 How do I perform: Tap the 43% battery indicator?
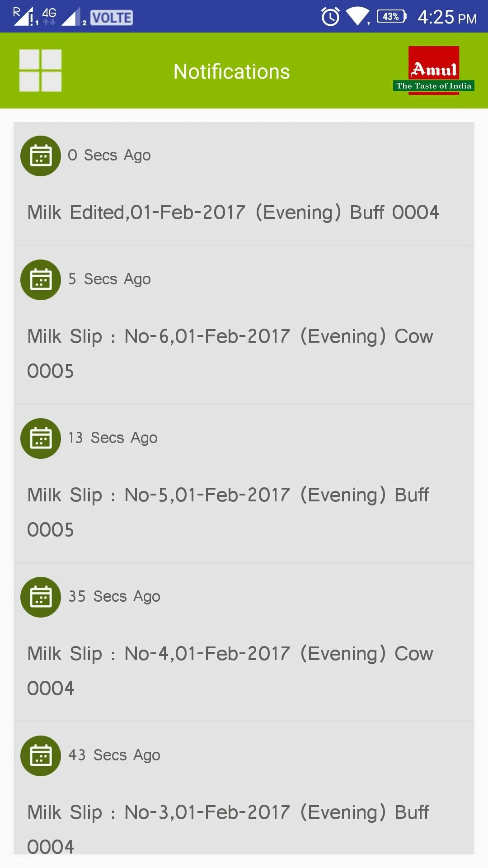point(391,17)
